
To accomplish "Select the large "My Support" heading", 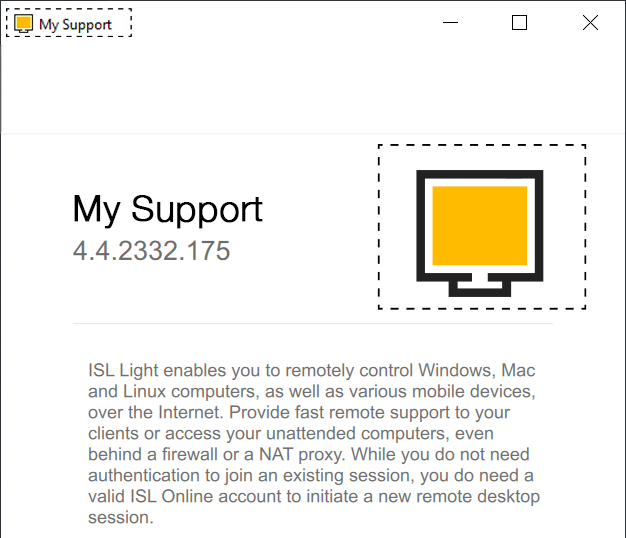I will pos(168,209).
